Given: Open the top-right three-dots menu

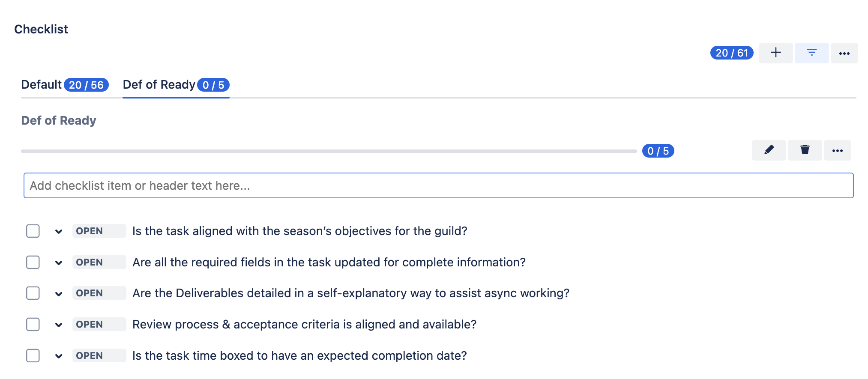Looking at the screenshot, I should point(844,53).
